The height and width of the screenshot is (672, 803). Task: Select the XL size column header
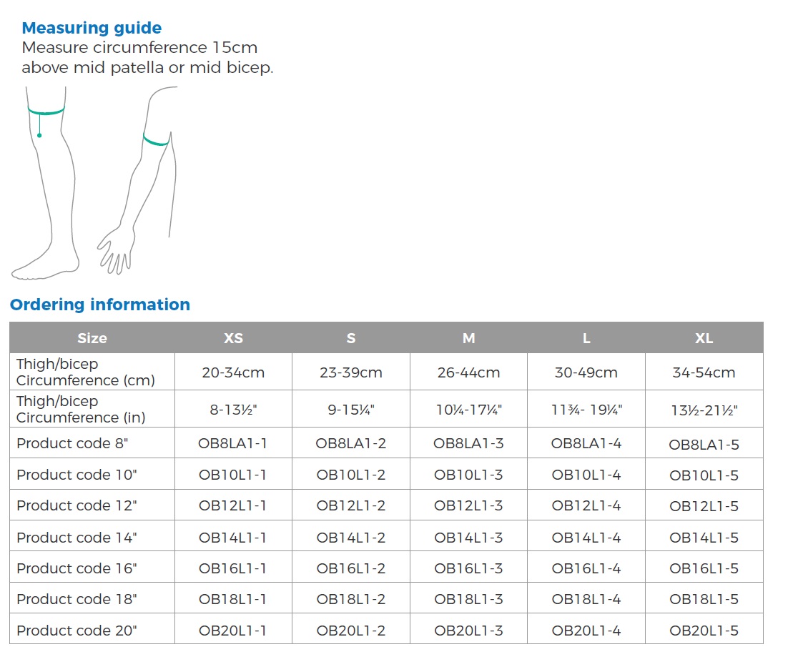(704, 338)
